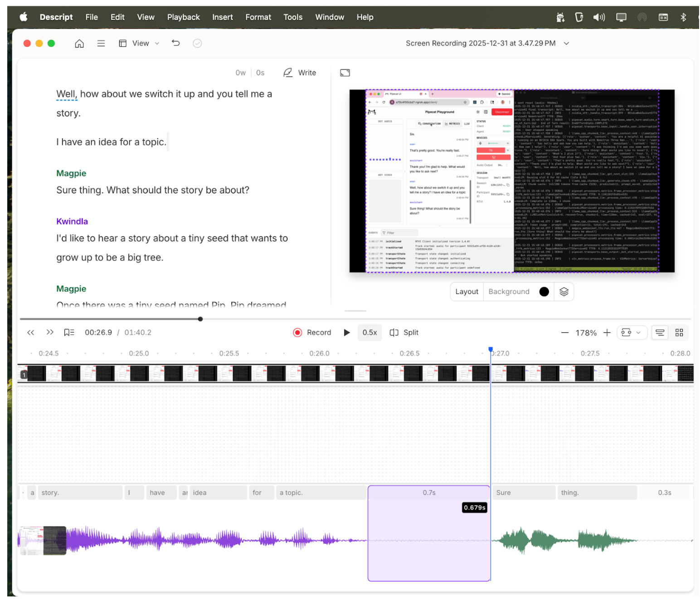700x606 pixels.
Task: Open Bluetooth status in menu bar
Action: point(683,17)
